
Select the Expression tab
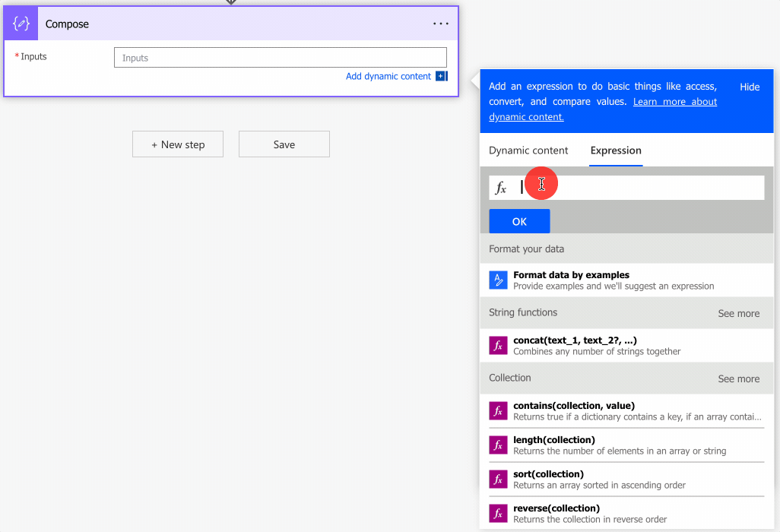tap(616, 150)
